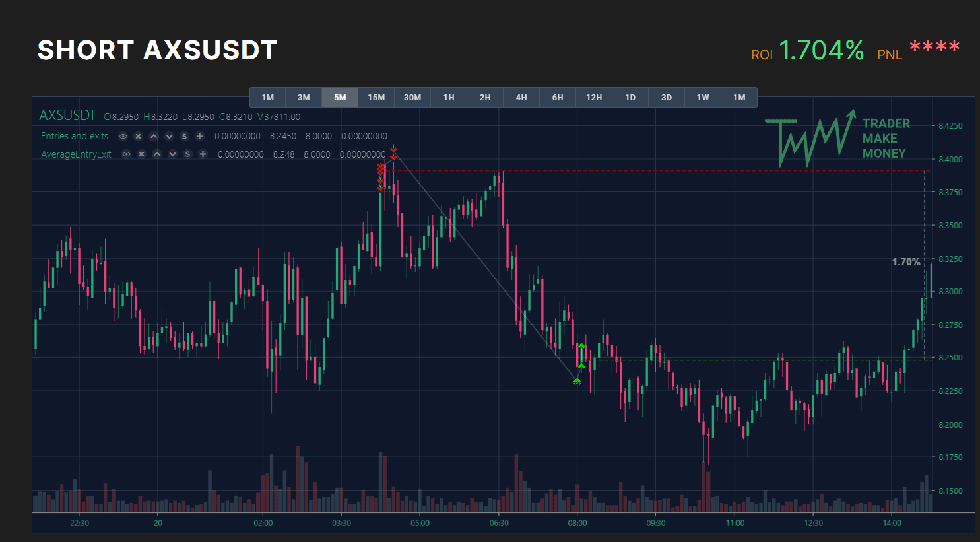980x542 pixels.
Task: Select the 30M timeframe
Action: (x=412, y=97)
